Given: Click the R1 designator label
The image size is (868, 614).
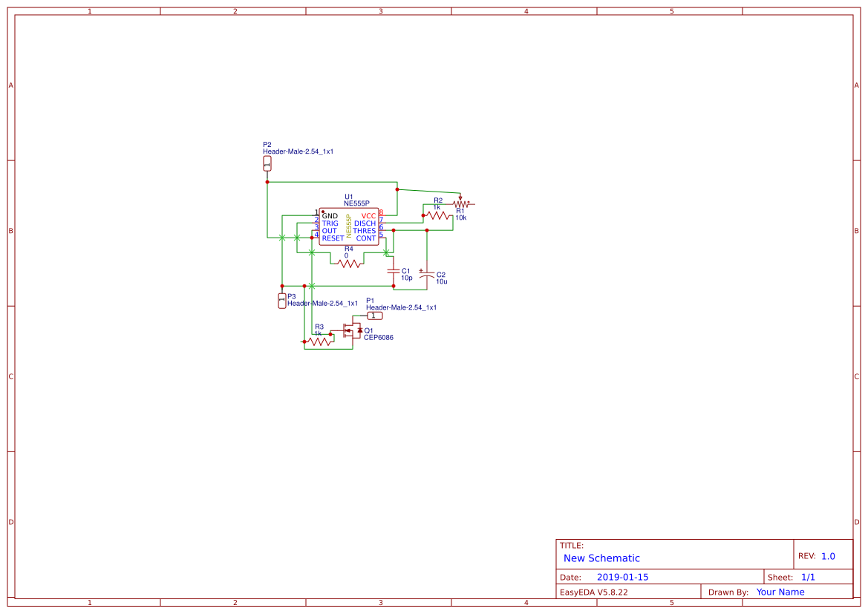Looking at the screenshot, I should tap(460, 211).
